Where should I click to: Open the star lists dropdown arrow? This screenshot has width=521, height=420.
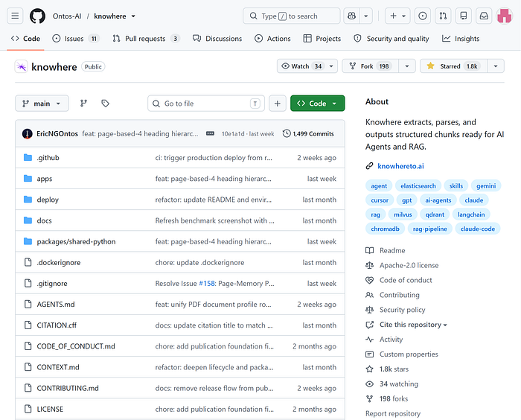tap(496, 66)
